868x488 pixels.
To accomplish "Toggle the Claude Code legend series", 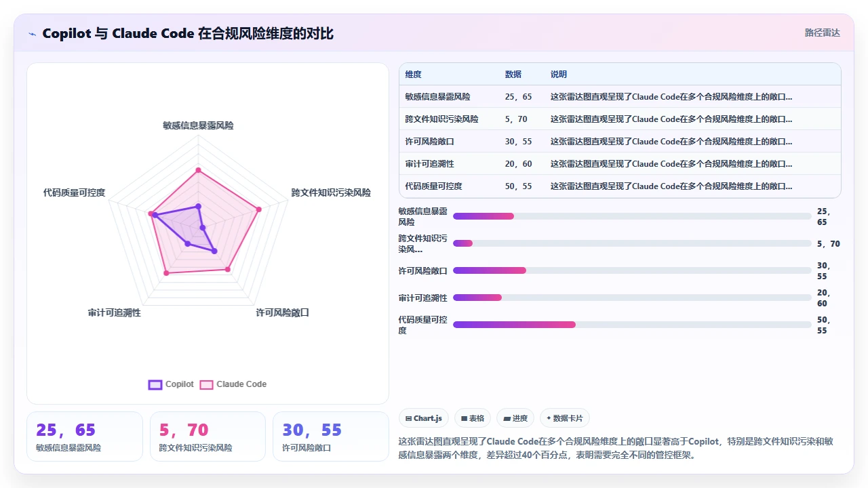I will click(233, 384).
